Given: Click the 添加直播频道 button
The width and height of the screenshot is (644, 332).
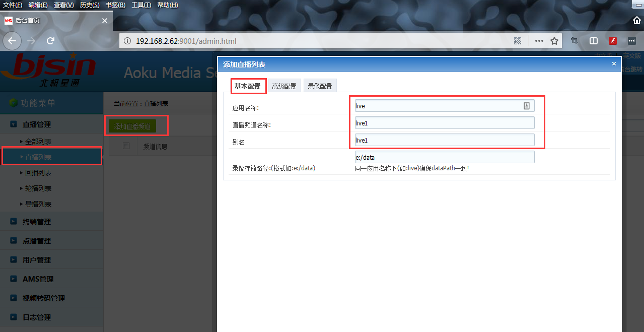Looking at the screenshot, I should (133, 126).
